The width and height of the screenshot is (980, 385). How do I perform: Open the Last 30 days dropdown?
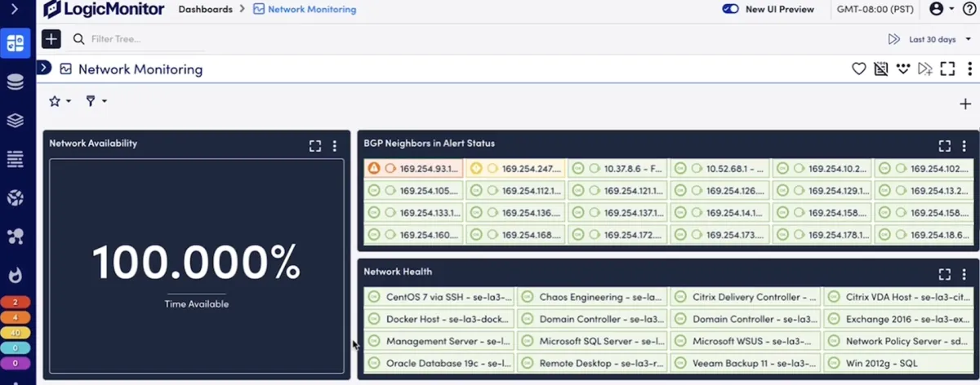coord(939,39)
